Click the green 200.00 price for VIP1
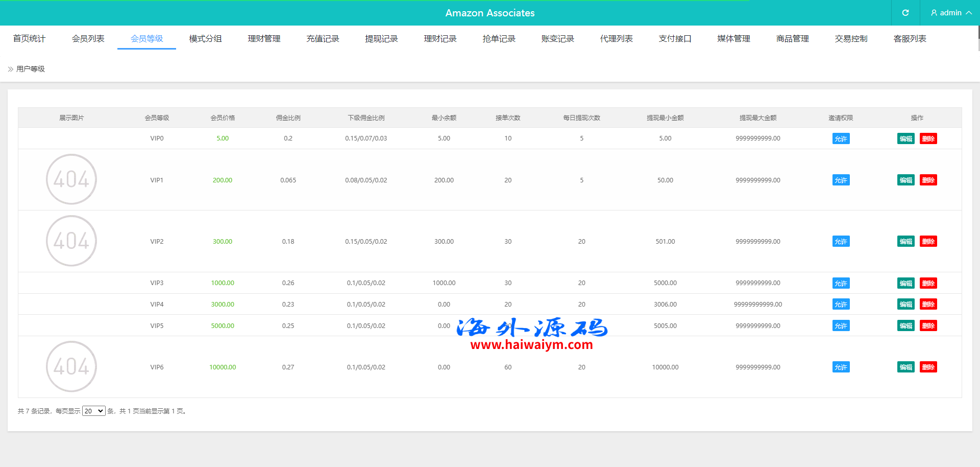 click(x=223, y=180)
